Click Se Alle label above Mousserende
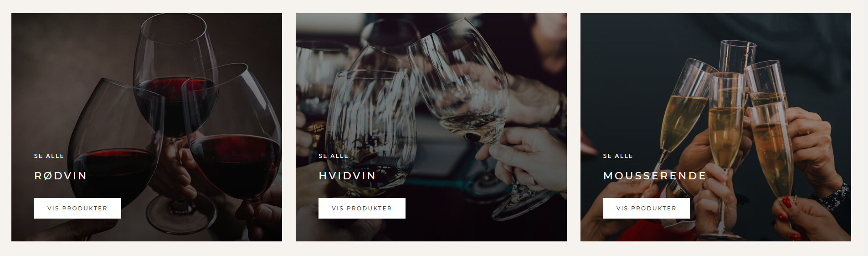This screenshot has width=868, height=256. 618,156
